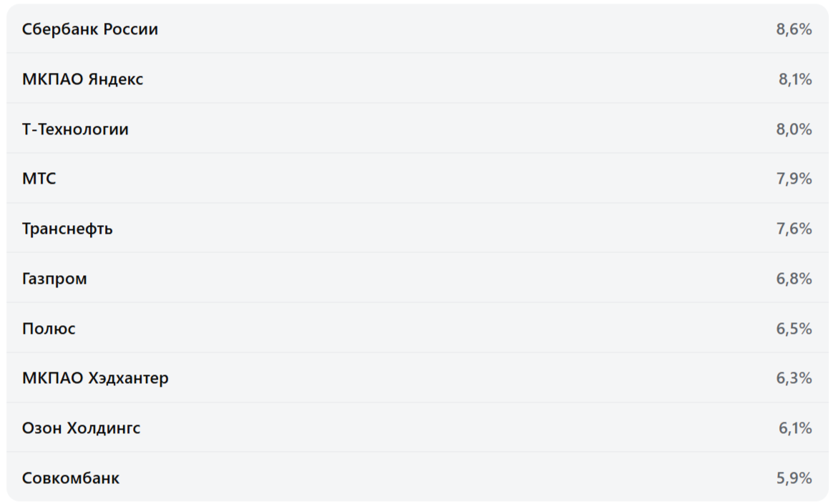833x504 pixels.
Task: Click the 6,3% share of Хэдхантер
Action: [794, 378]
